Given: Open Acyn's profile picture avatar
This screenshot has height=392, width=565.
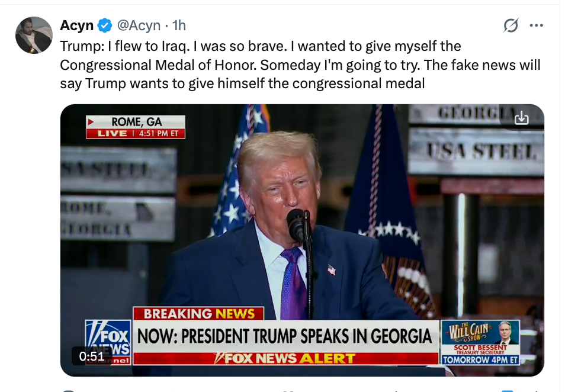Looking at the screenshot, I should point(34,35).
